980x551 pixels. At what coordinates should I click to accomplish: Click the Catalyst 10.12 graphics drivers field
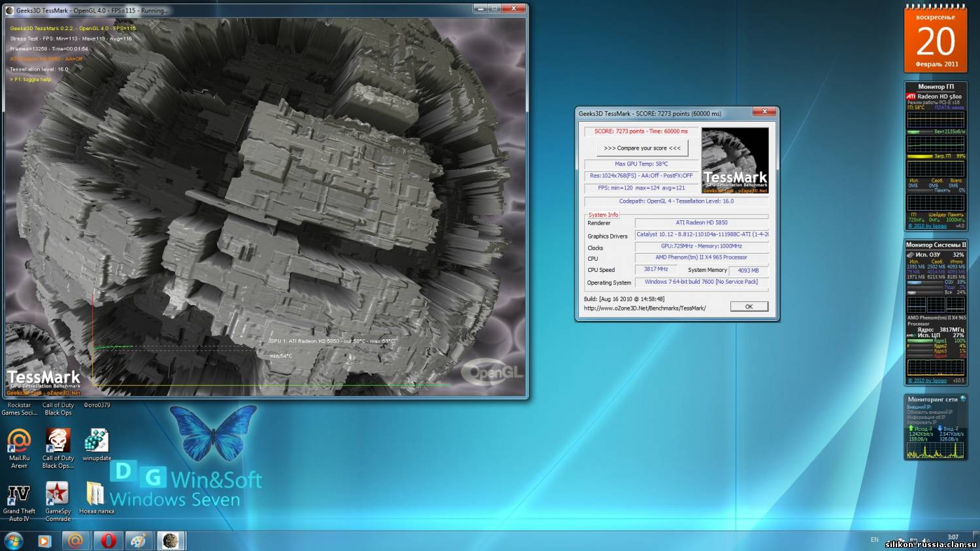[702, 235]
